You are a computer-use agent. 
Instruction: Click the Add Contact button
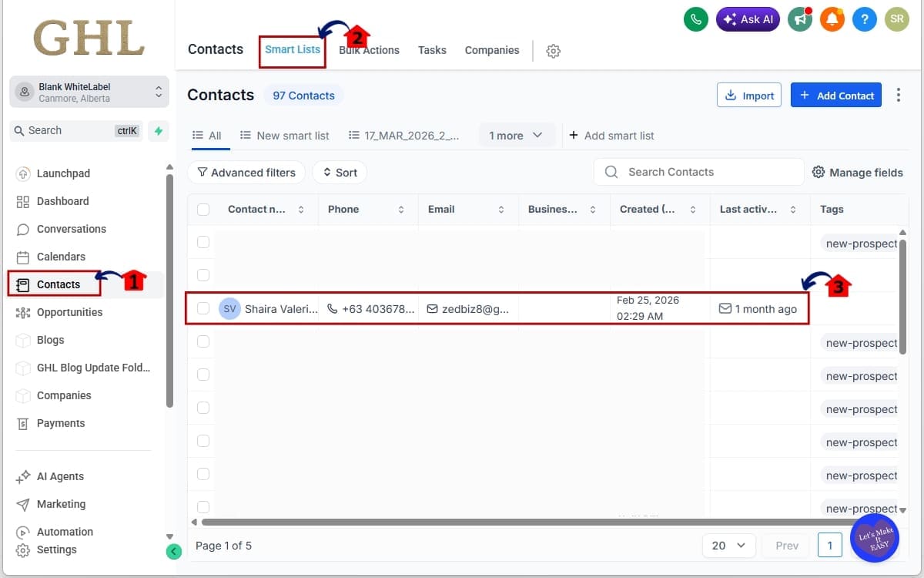point(835,95)
